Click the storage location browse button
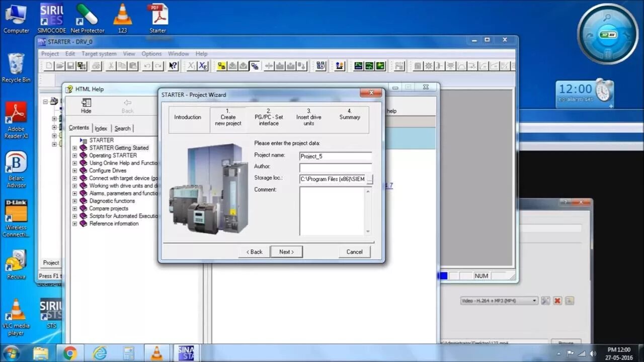644x362 pixels. click(x=370, y=179)
